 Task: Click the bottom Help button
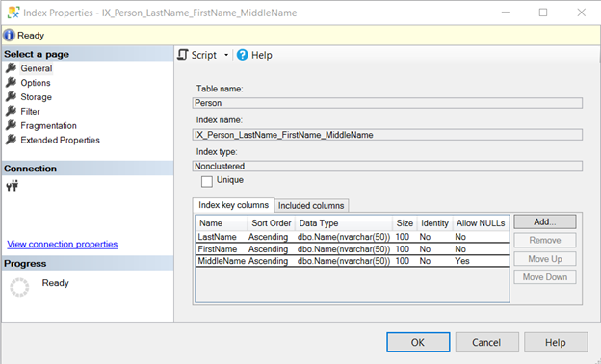click(x=556, y=342)
